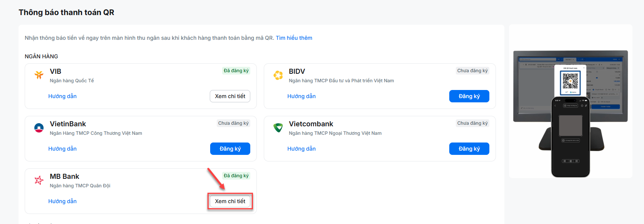
Task: Open the VietinBank Hướng dẫn guide link
Action: coord(62,149)
